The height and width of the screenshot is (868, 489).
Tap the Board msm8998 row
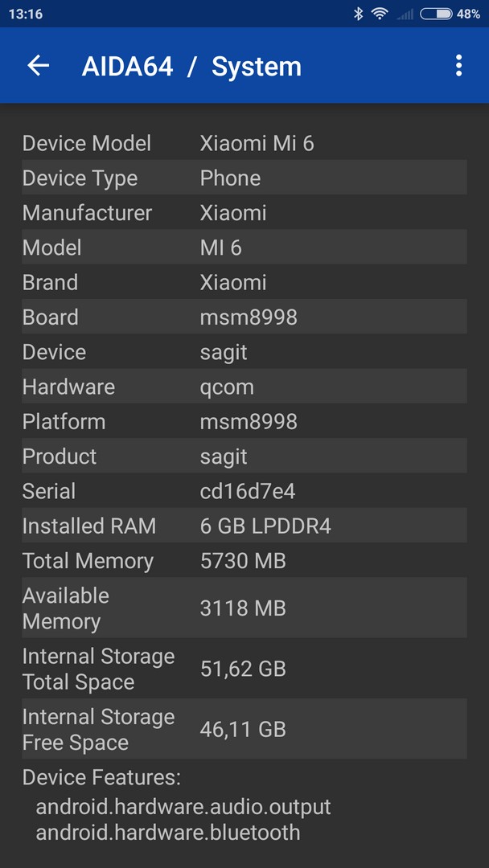[244, 317]
